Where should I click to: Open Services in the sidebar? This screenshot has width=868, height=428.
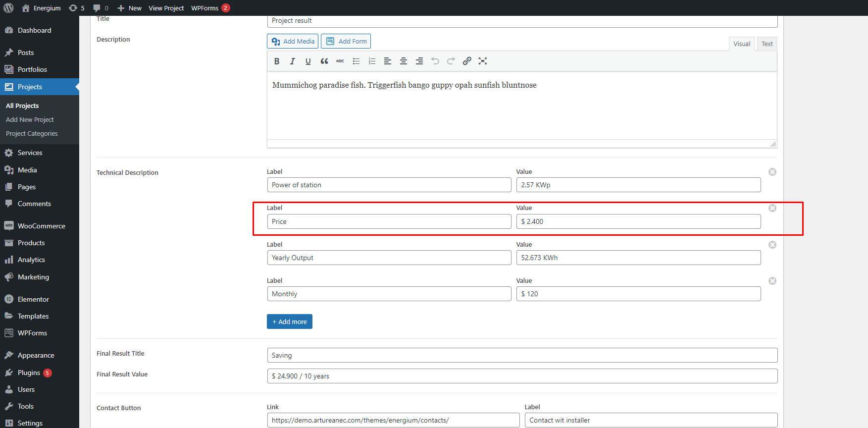(40, 153)
